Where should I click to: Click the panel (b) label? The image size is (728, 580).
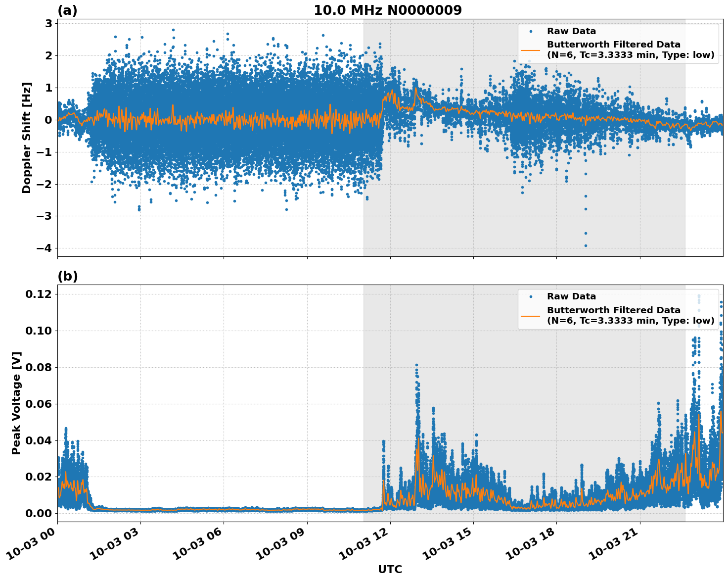(68, 275)
